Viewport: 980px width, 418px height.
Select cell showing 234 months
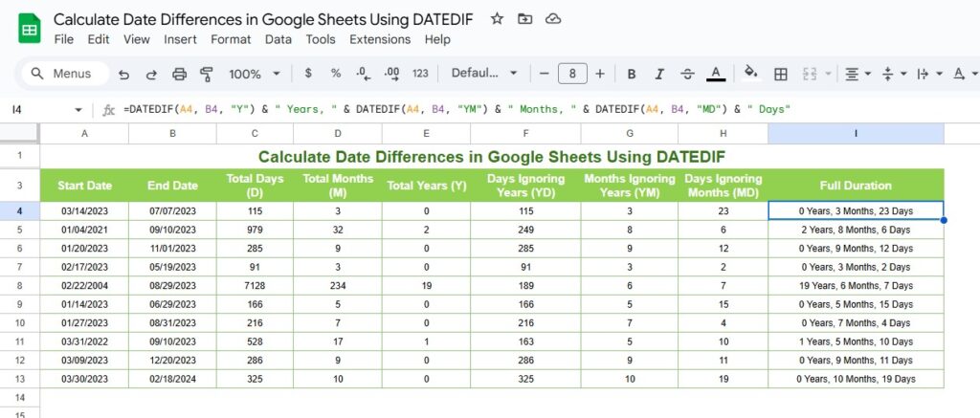[338, 286]
